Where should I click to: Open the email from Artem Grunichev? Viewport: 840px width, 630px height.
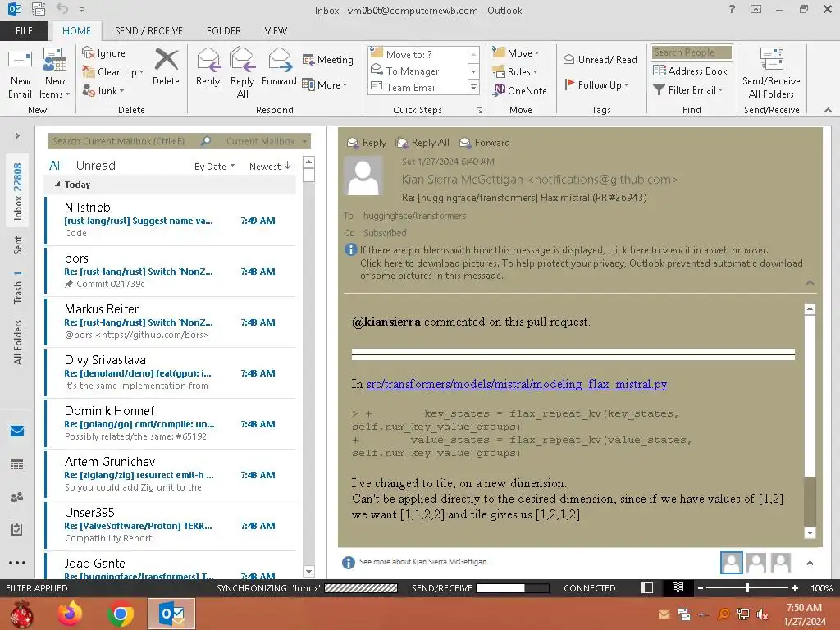pyautogui.click(x=171, y=474)
